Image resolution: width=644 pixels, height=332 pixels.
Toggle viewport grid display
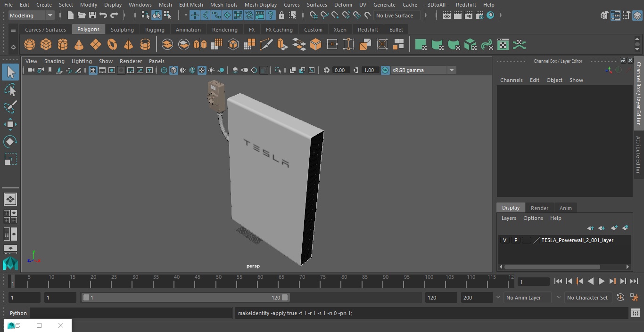point(93,70)
